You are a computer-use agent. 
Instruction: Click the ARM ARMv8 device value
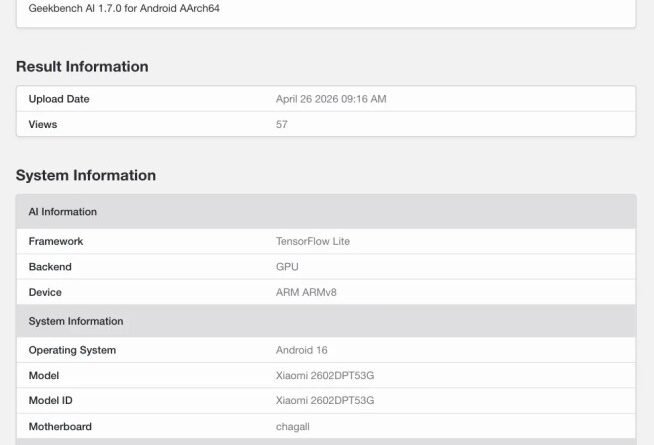pyautogui.click(x=306, y=292)
